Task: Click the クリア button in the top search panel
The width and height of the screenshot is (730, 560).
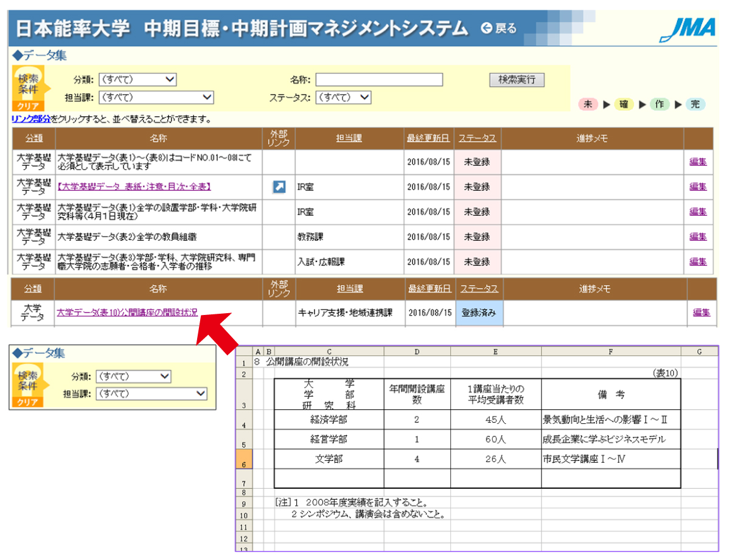Action: [26, 105]
